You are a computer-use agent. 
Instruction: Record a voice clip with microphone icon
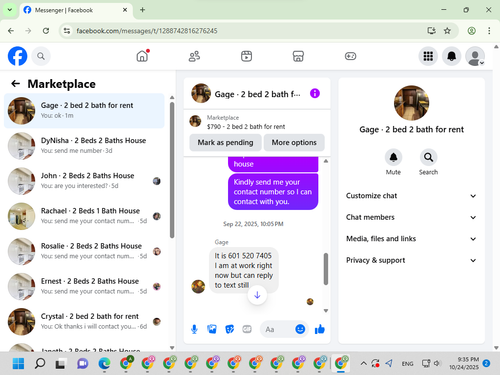(194, 329)
